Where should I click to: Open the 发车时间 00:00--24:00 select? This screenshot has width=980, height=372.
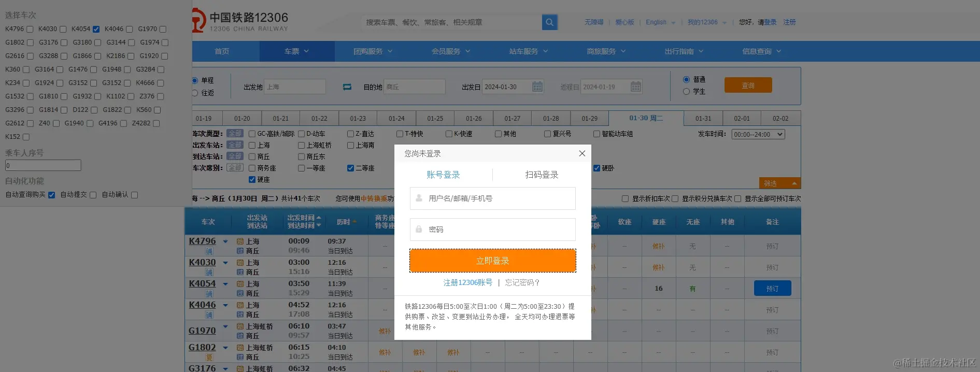(x=758, y=134)
